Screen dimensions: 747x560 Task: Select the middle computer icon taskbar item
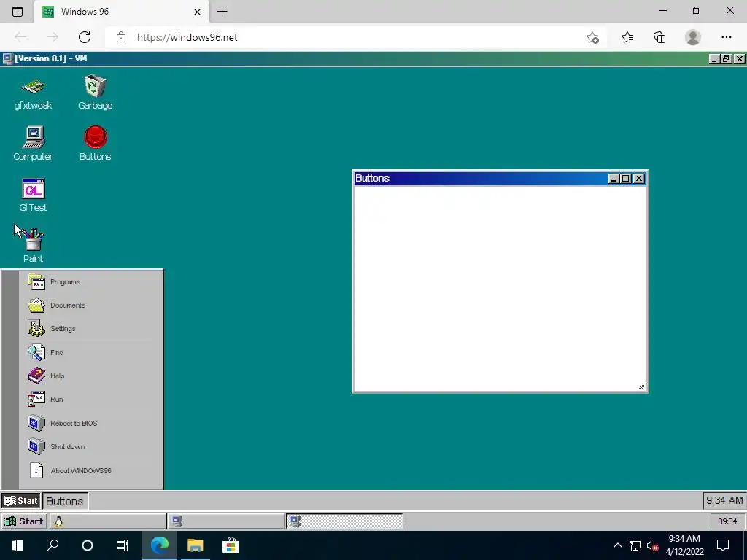click(x=226, y=521)
